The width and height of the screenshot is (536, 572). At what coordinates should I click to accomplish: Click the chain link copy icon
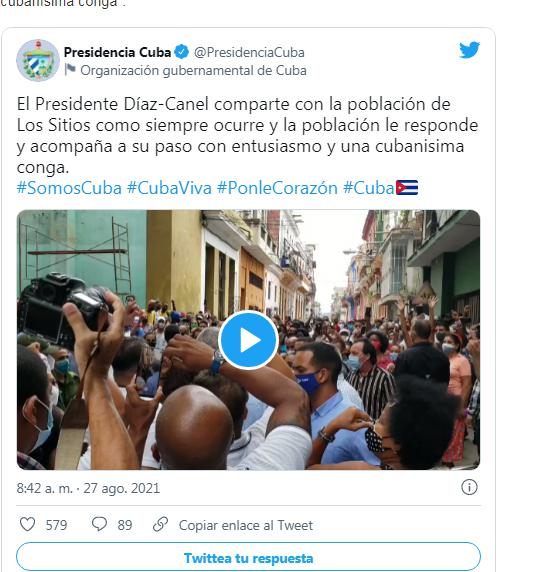click(160, 525)
